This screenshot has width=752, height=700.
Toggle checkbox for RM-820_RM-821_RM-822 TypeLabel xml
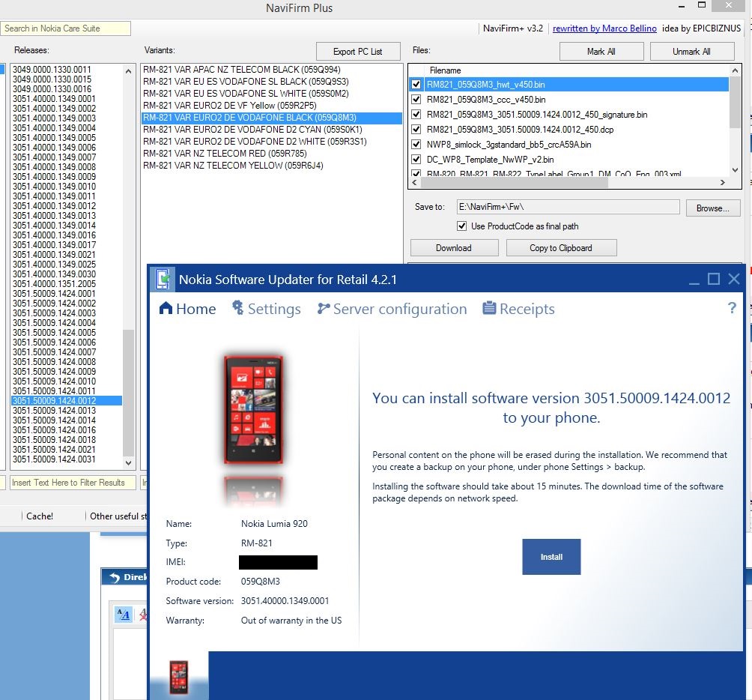(416, 173)
